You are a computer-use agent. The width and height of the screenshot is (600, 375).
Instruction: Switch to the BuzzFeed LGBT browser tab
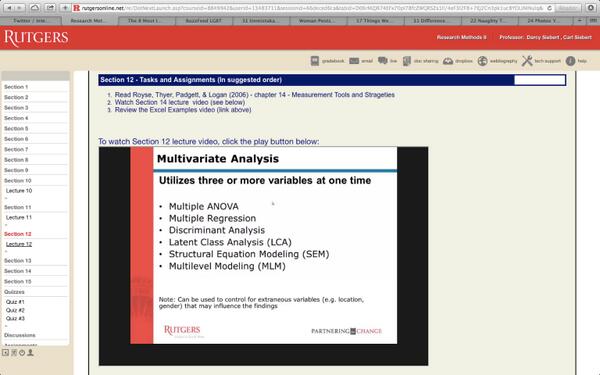click(203, 21)
